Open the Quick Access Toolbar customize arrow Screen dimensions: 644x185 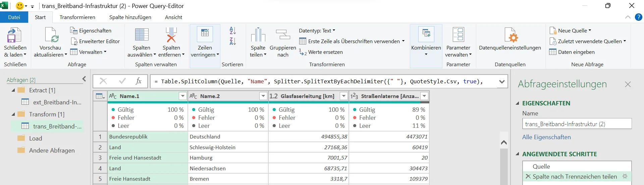point(32,6)
